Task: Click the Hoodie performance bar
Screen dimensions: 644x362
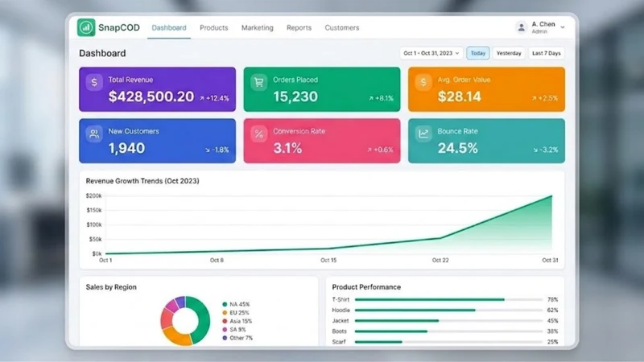Action: pyautogui.click(x=448, y=311)
